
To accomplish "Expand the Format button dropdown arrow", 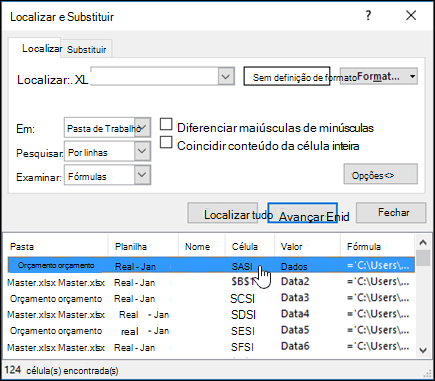I will [x=412, y=77].
